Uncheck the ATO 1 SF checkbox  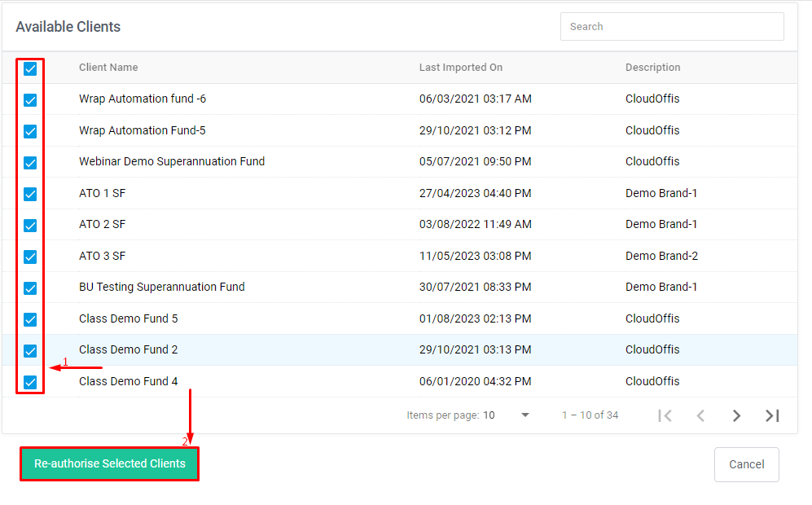[30, 194]
